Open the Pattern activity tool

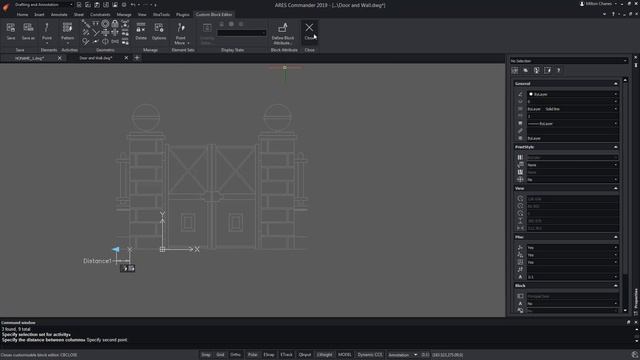click(67, 33)
